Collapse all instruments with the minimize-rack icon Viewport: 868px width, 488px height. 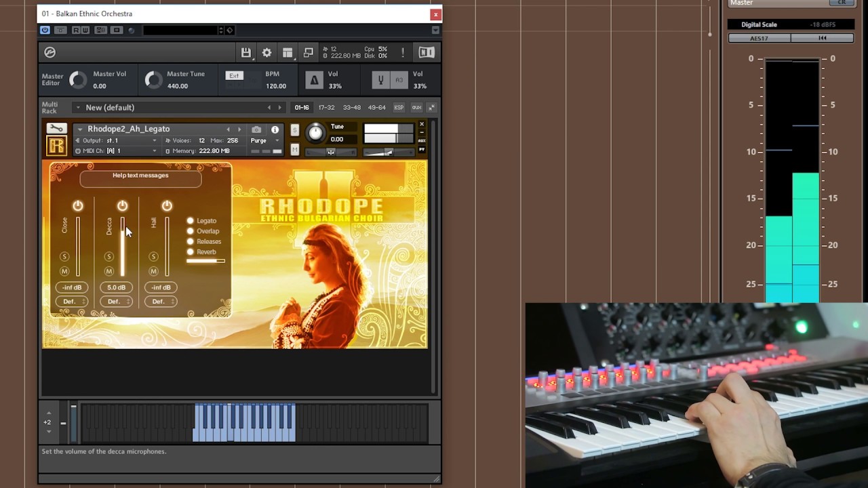431,107
